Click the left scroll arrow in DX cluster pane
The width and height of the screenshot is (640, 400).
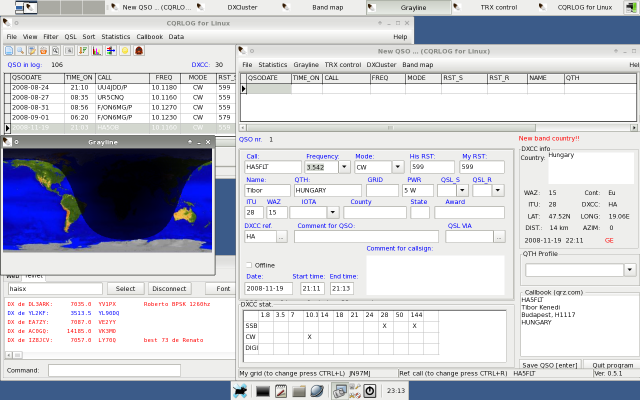point(9,355)
